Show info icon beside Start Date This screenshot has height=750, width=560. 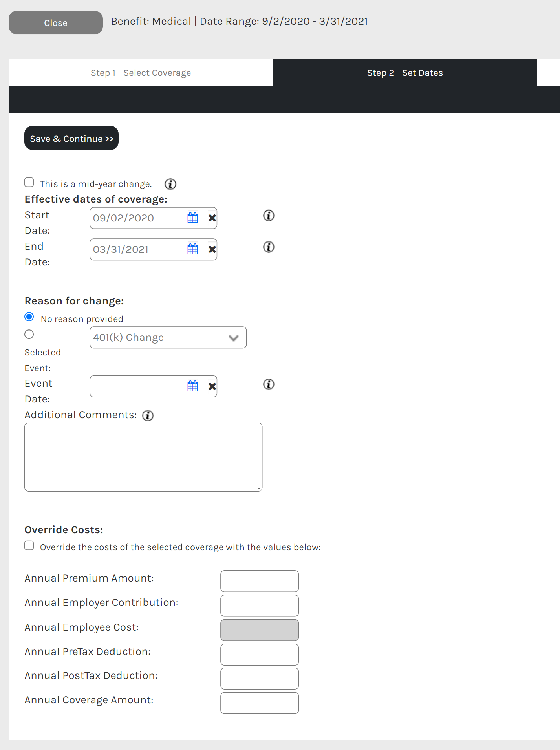(x=269, y=216)
